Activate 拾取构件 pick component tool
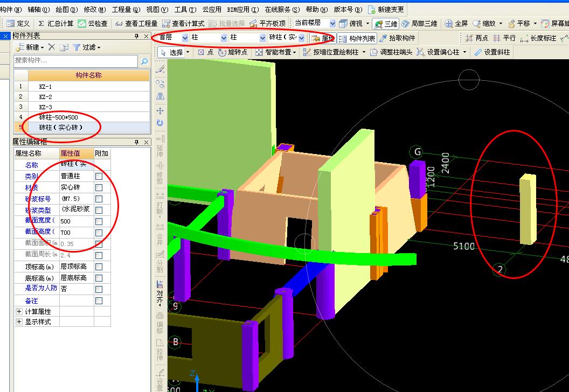The width and height of the screenshot is (569, 392). coord(397,38)
